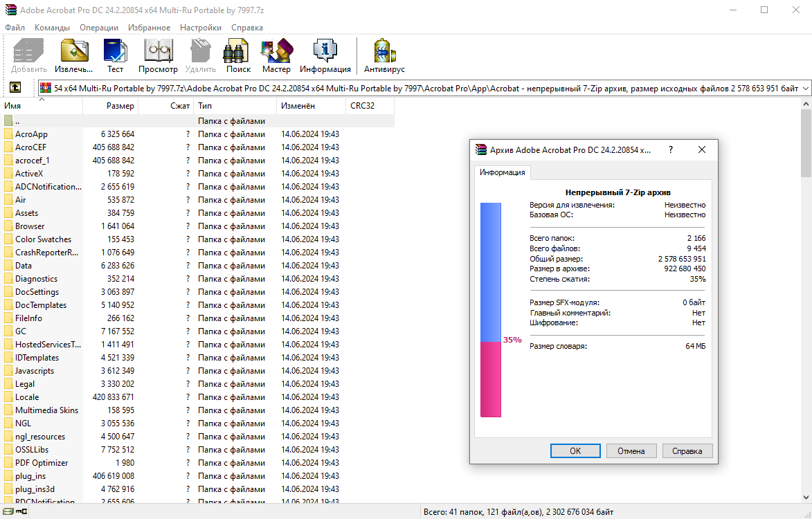812x519 pixels.
Task: Click the Data folder icon
Action: click(x=8, y=266)
